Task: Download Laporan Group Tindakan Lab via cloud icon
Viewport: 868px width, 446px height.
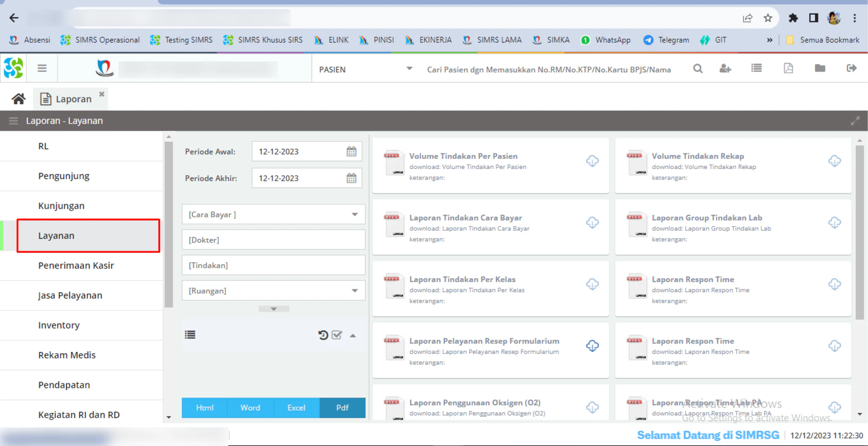Action: click(835, 222)
